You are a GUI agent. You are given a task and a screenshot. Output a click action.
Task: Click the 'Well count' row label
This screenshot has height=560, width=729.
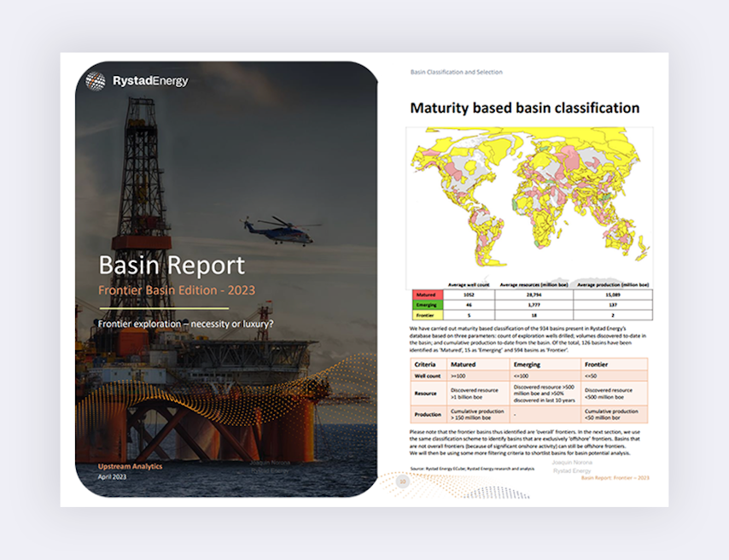(x=428, y=376)
